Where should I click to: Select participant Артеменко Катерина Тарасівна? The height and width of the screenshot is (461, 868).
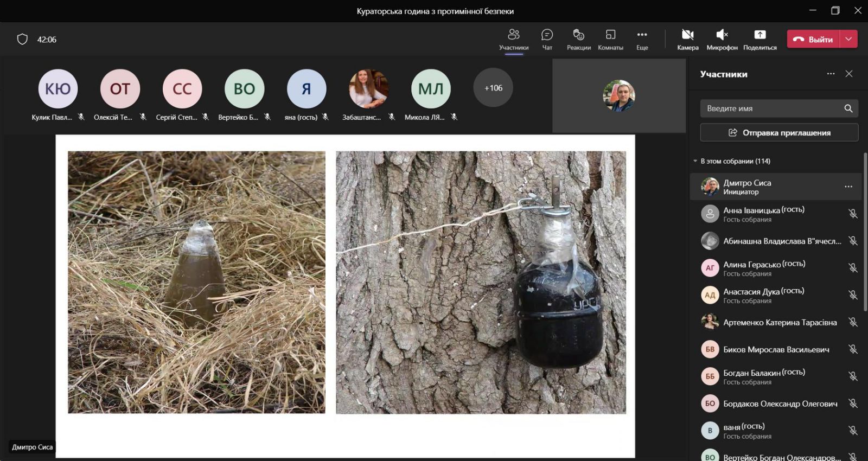click(x=780, y=323)
